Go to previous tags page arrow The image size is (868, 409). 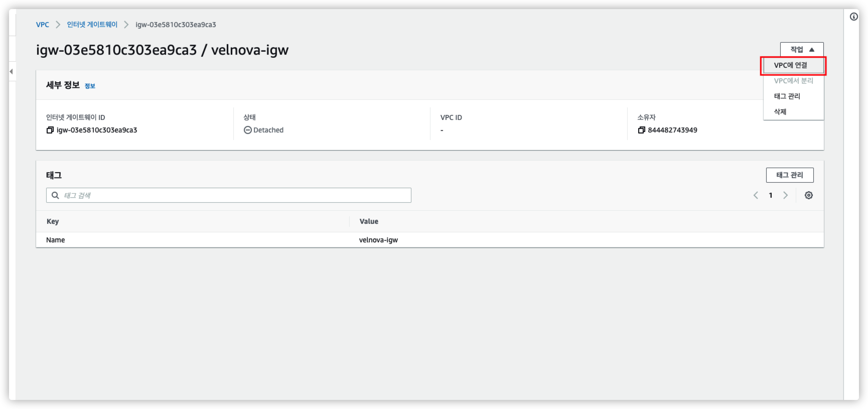756,195
